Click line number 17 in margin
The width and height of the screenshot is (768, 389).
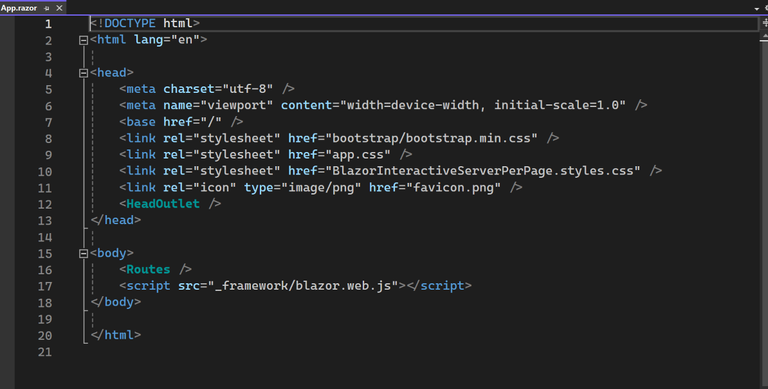45,286
